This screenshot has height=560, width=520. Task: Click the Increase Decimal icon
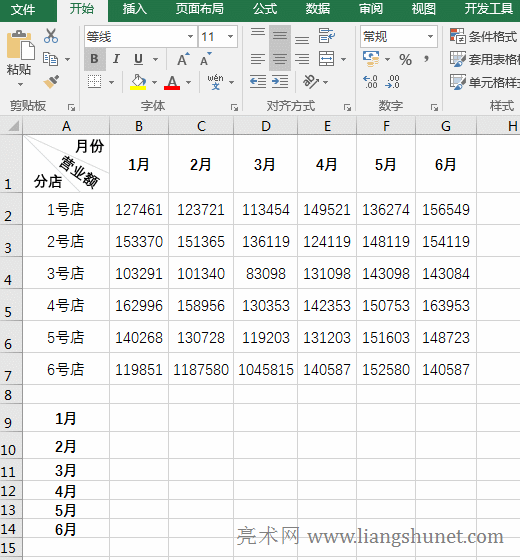tap(370, 82)
